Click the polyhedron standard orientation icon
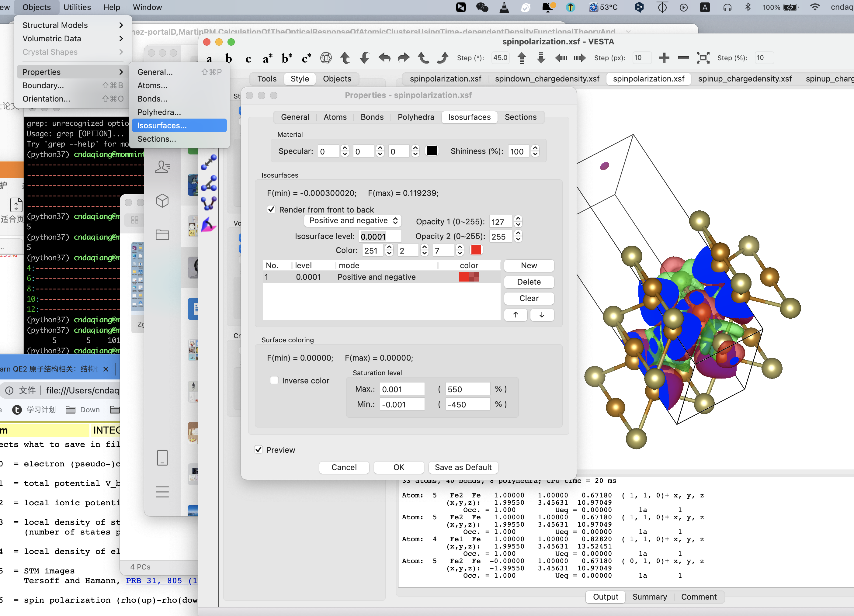Image resolution: width=854 pixels, height=616 pixels. pos(326,57)
